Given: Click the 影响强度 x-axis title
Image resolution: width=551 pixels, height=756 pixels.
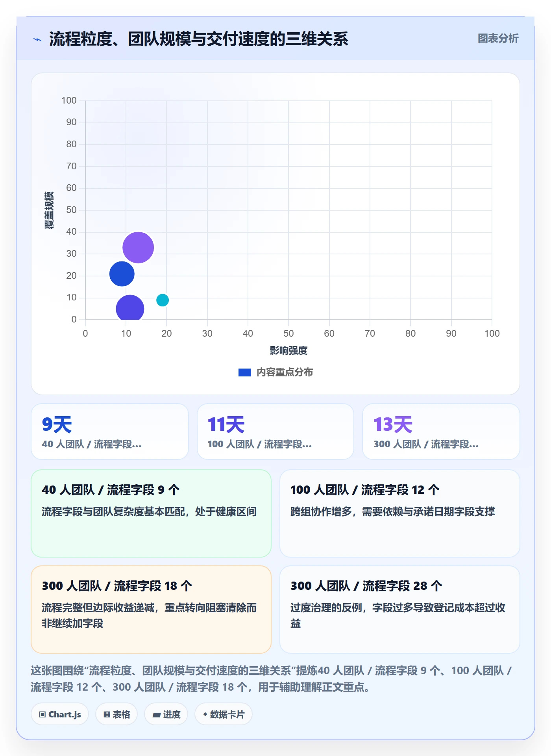Looking at the screenshot, I should (x=288, y=350).
